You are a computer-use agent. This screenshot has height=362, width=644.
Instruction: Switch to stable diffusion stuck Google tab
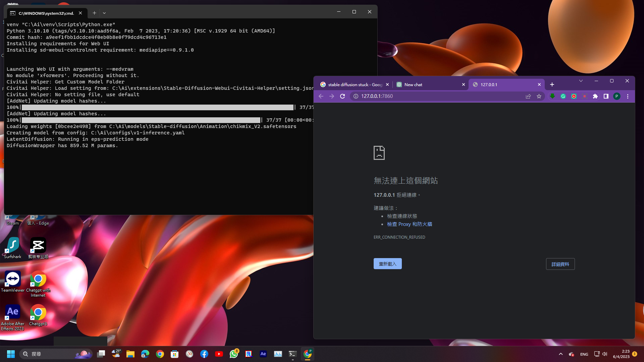tap(352, 84)
